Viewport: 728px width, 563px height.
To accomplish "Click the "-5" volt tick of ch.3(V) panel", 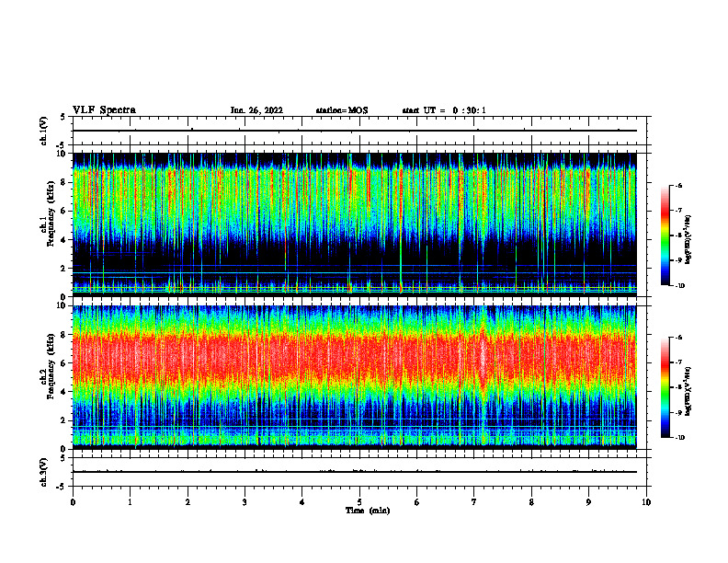I will 62,487.
